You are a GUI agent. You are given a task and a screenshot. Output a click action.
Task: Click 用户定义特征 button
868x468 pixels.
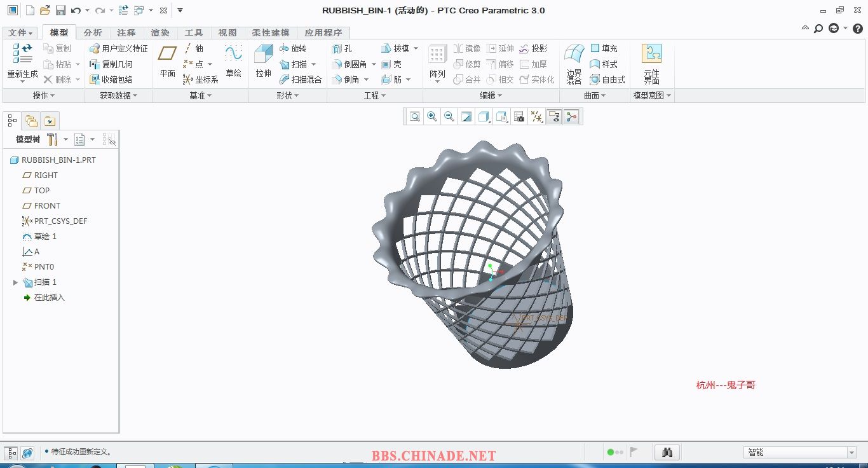pyautogui.click(x=118, y=48)
